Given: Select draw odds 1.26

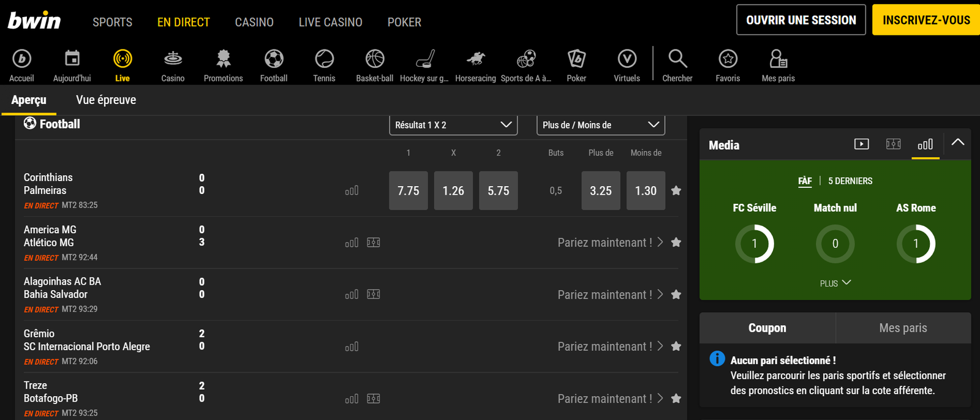Looking at the screenshot, I should pos(453,190).
